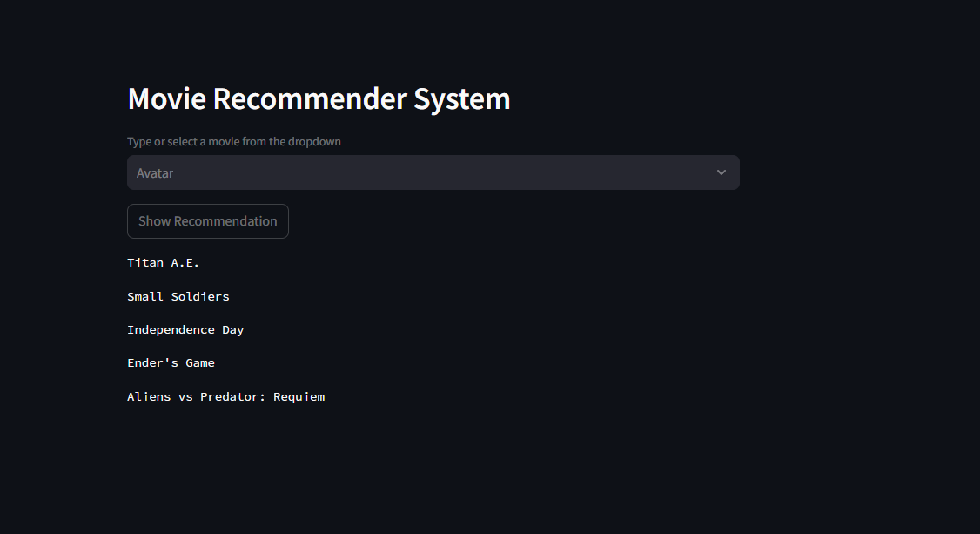Click the selected value Avatar in the combo box

[x=155, y=173]
